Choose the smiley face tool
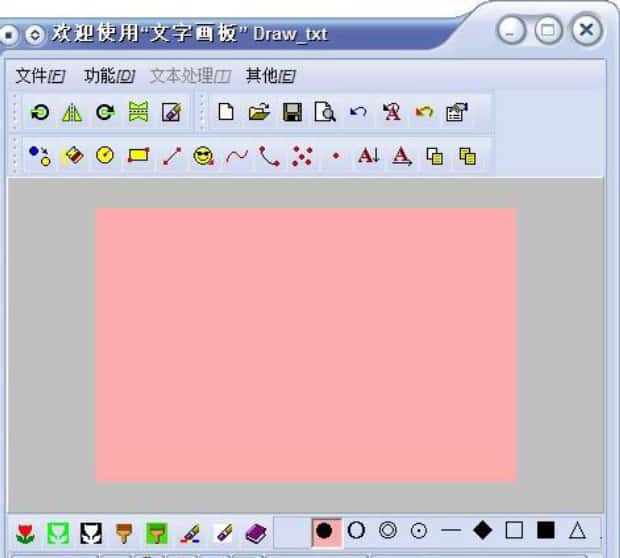 (x=204, y=156)
